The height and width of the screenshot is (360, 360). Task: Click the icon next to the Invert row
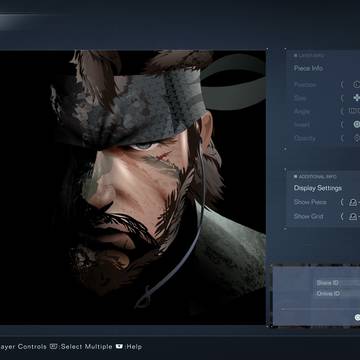(357, 124)
